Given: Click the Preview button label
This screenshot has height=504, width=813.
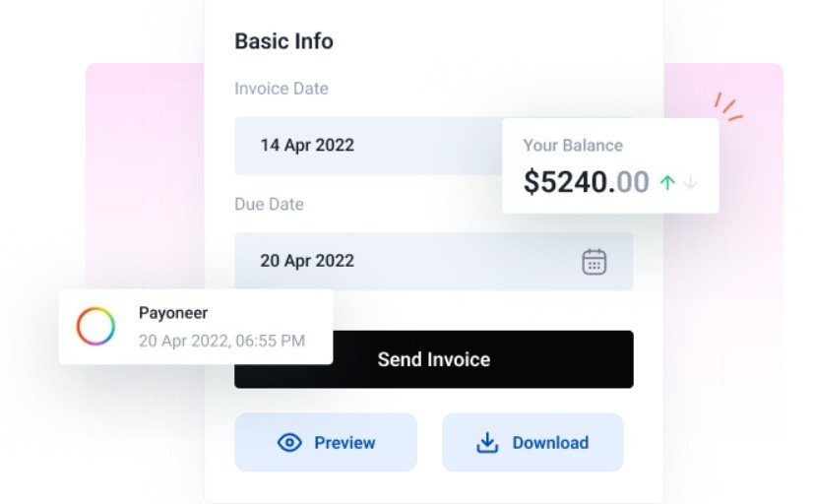Looking at the screenshot, I should [344, 443].
